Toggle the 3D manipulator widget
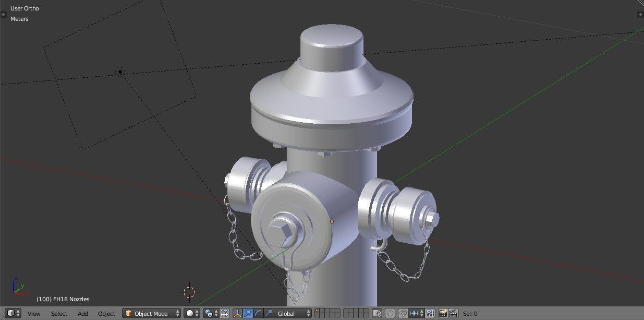 pyautogui.click(x=237, y=313)
